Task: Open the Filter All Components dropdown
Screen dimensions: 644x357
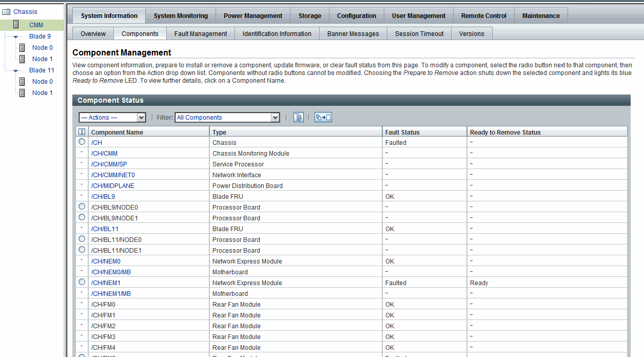Action: pos(227,118)
